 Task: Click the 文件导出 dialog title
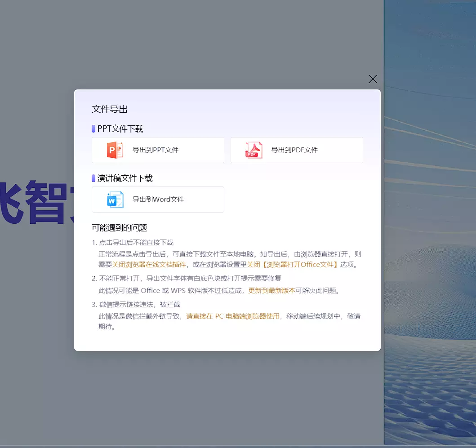(x=110, y=109)
